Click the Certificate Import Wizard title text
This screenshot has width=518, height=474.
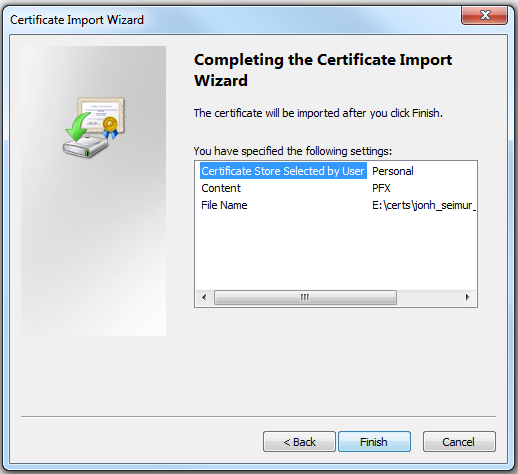[77, 20]
